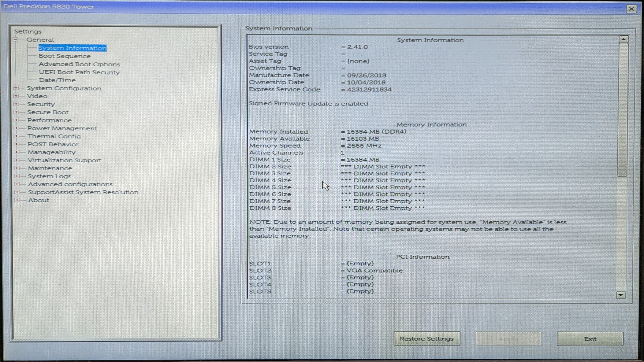The height and width of the screenshot is (362, 644).
Task: Click the Bios version value 2.41.0
Action: click(x=357, y=47)
